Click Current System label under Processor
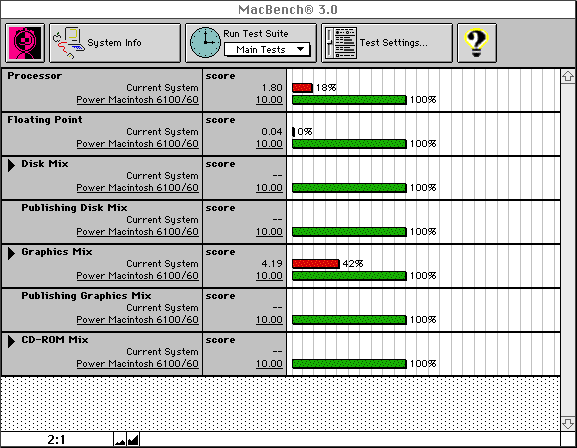The image size is (577, 448). [x=162, y=88]
